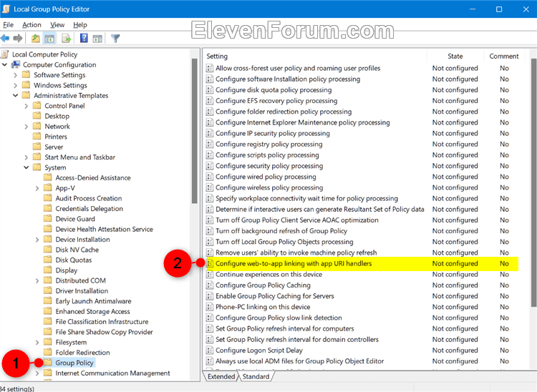Click policy icon beside Configure Group Policy Caching

coord(210,285)
